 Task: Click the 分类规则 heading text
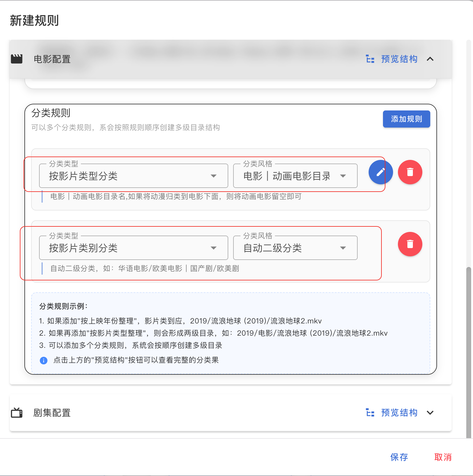click(x=51, y=113)
